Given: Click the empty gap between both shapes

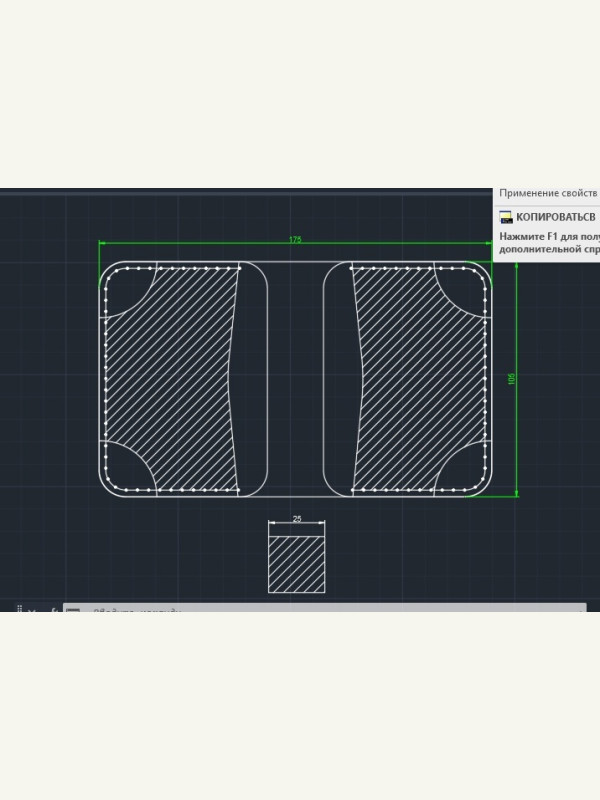Looking at the screenshot, I should pos(296,380).
